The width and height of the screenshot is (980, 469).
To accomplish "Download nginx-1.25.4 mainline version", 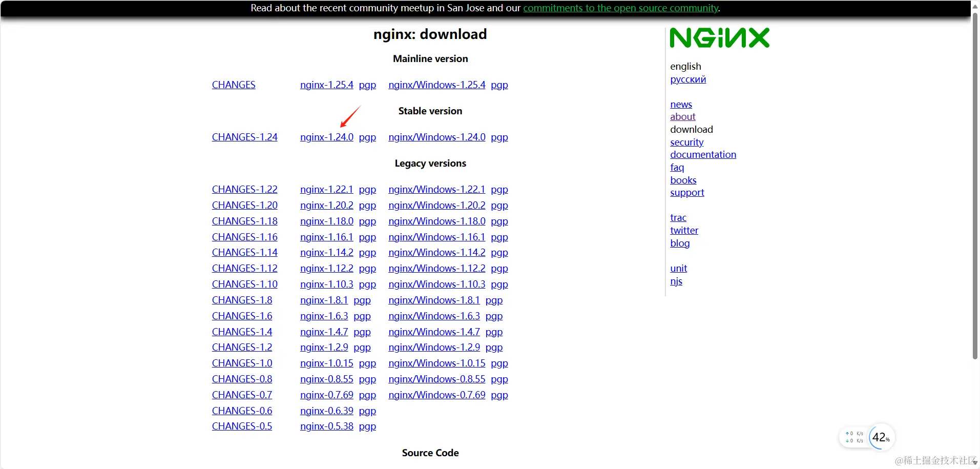I will click(326, 85).
